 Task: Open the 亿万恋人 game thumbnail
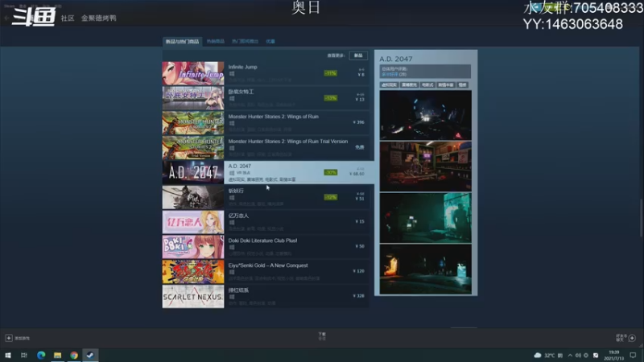coord(193,222)
